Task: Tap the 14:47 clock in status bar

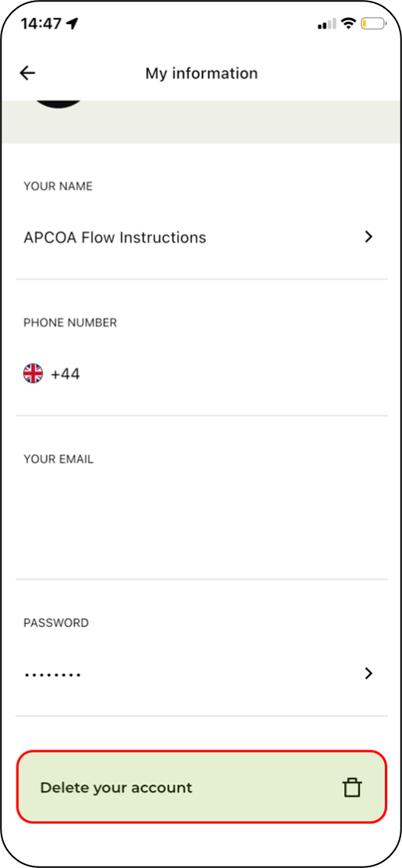Action: click(41, 23)
